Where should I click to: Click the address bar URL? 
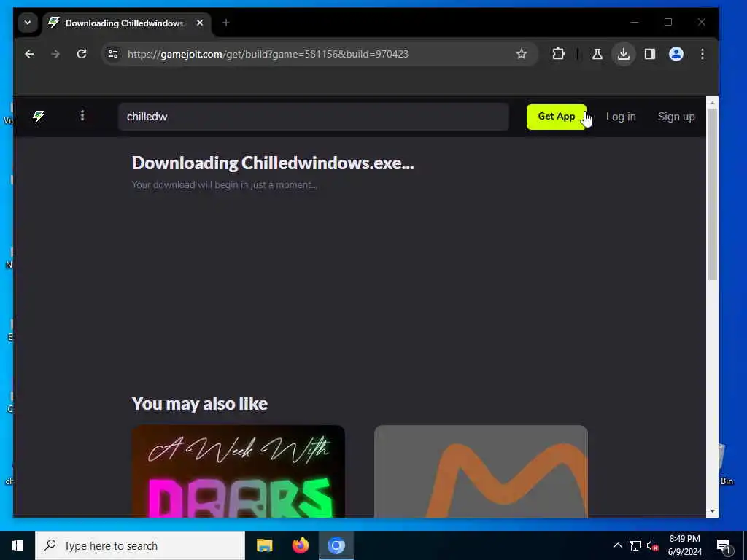tap(268, 54)
